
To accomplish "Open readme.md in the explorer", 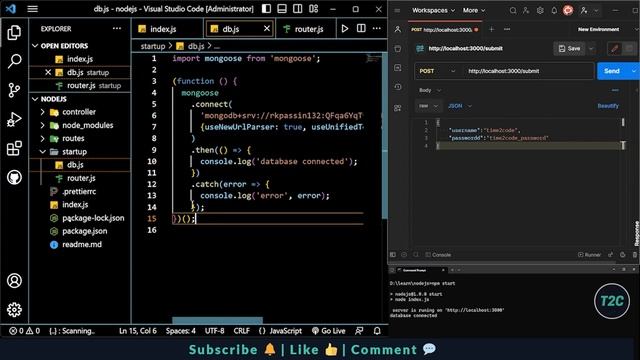I will coord(82,244).
